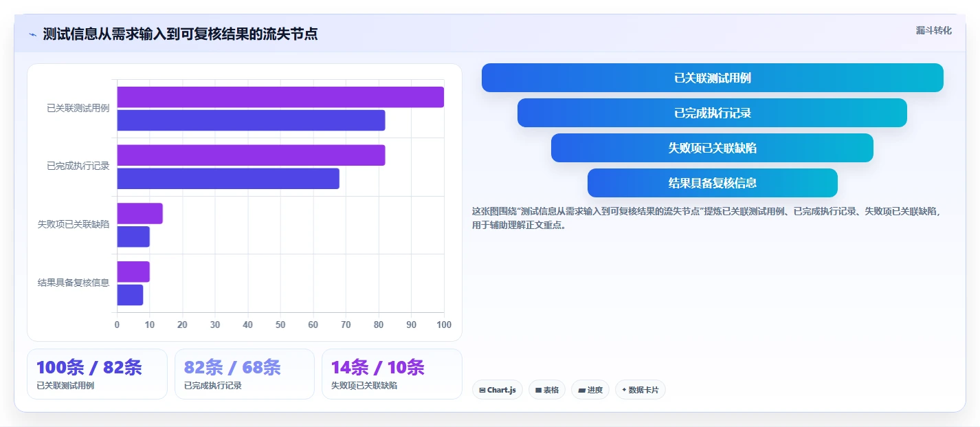Click the stat value 100条 / 82条
The width and height of the screenshot is (980, 427).
tap(89, 367)
